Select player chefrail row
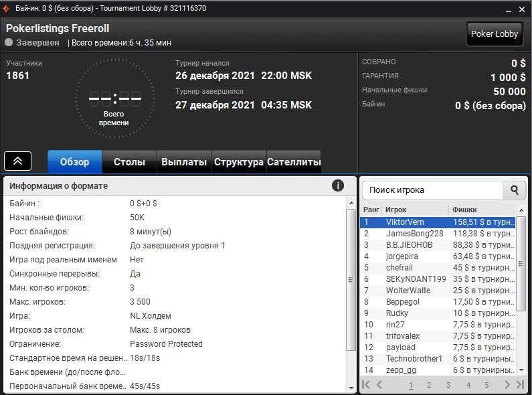532x395 pixels. tap(438, 268)
